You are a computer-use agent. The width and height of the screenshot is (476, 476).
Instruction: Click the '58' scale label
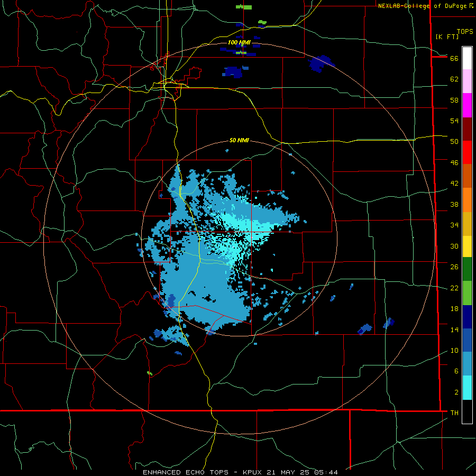(x=454, y=100)
